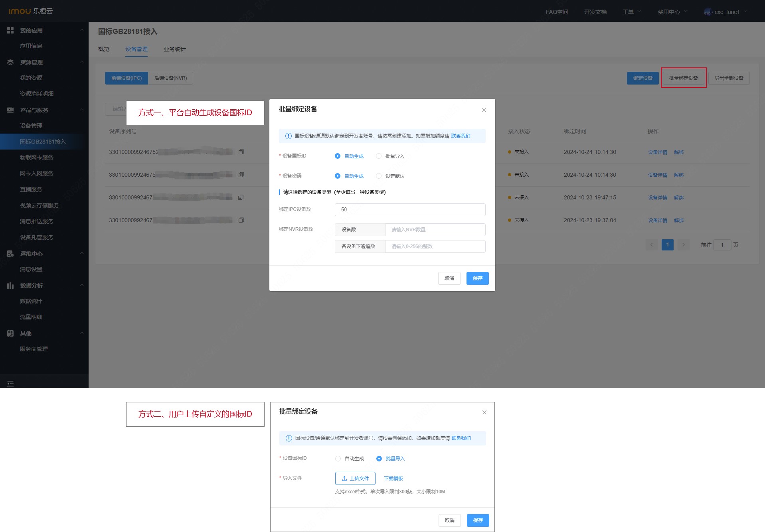Click the 下载模板 link

point(393,478)
